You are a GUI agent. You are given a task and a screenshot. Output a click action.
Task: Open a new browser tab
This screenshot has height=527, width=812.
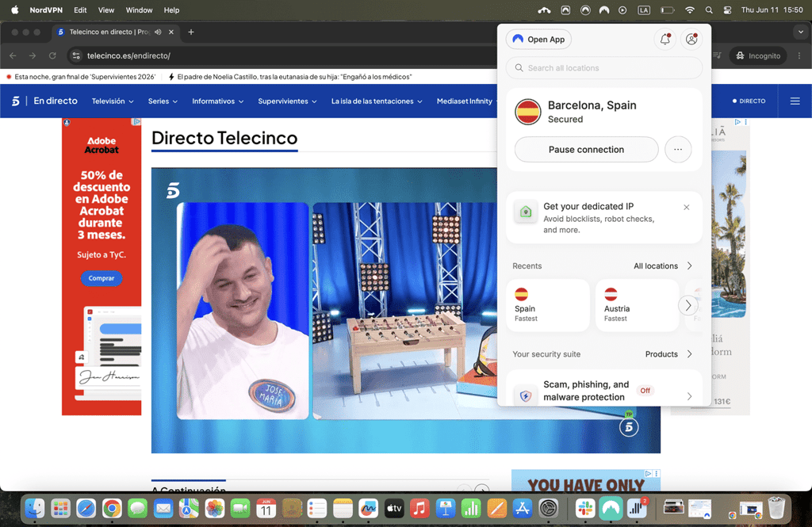point(190,32)
